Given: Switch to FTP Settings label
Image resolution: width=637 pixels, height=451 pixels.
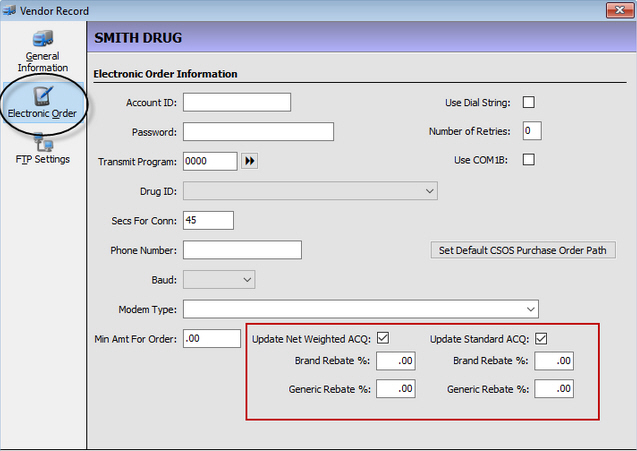Looking at the screenshot, I should 43,159.
